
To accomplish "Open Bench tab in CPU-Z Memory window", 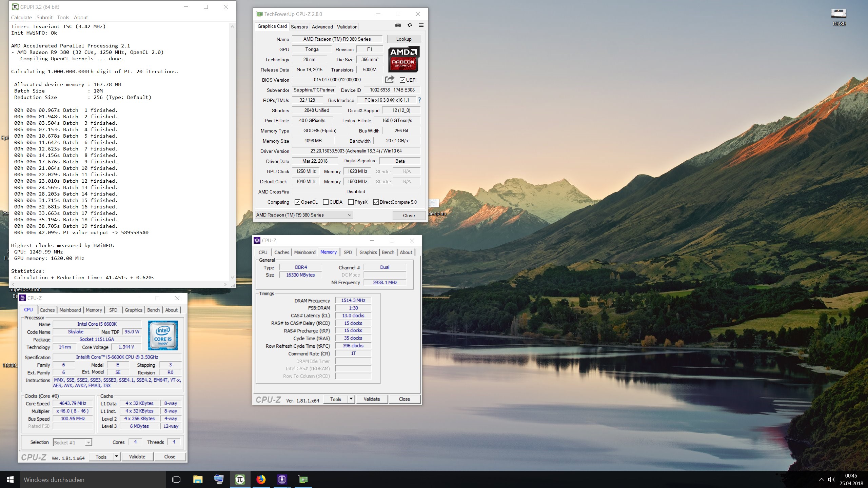I will 388,252.
